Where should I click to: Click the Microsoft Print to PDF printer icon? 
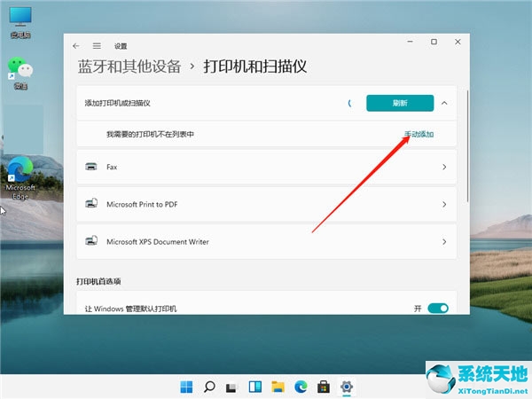91,204
